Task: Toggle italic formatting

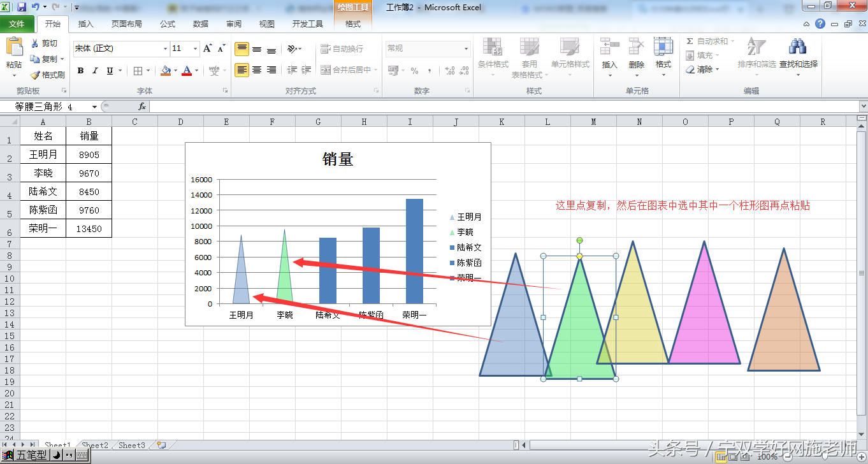Action: click(x=95, y=71)
